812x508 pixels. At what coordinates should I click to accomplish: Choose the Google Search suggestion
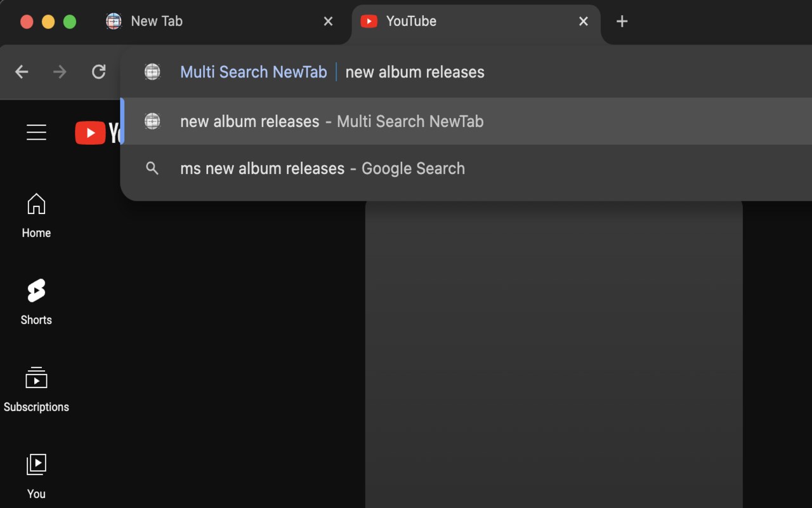click(322, 168)
